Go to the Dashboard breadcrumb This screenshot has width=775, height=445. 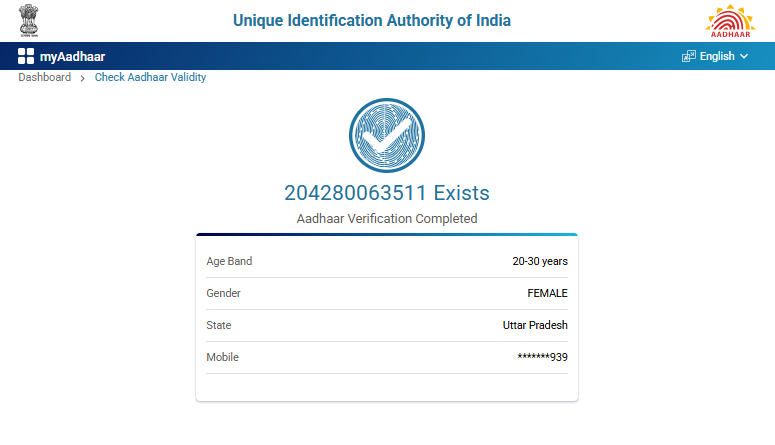click(44, 77)
